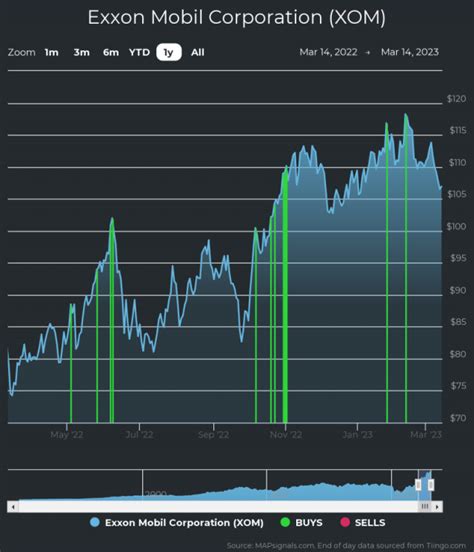This screenshot has width=474, height=552.
Task: Click the navigator scroll right arrow
Action: pos(437,507)
